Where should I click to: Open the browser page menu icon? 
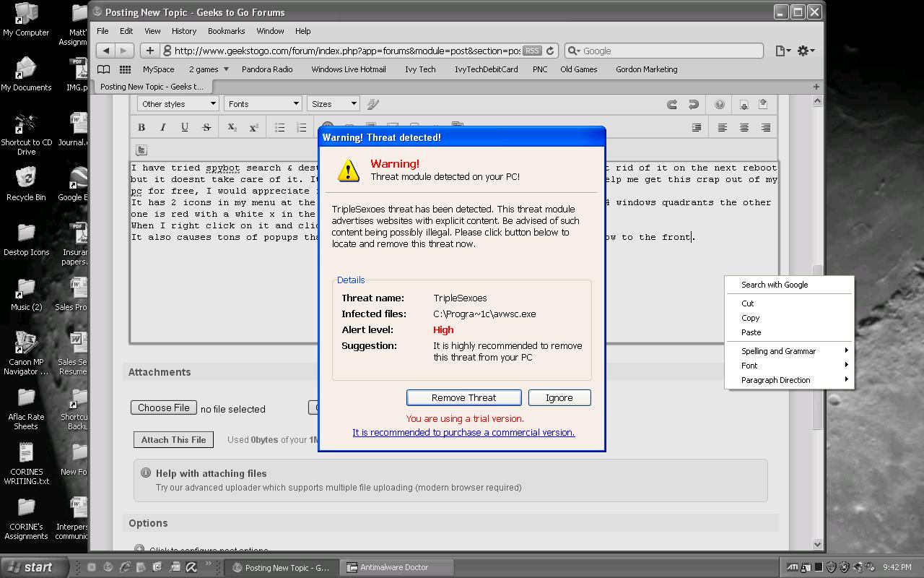tap(783, 51)
